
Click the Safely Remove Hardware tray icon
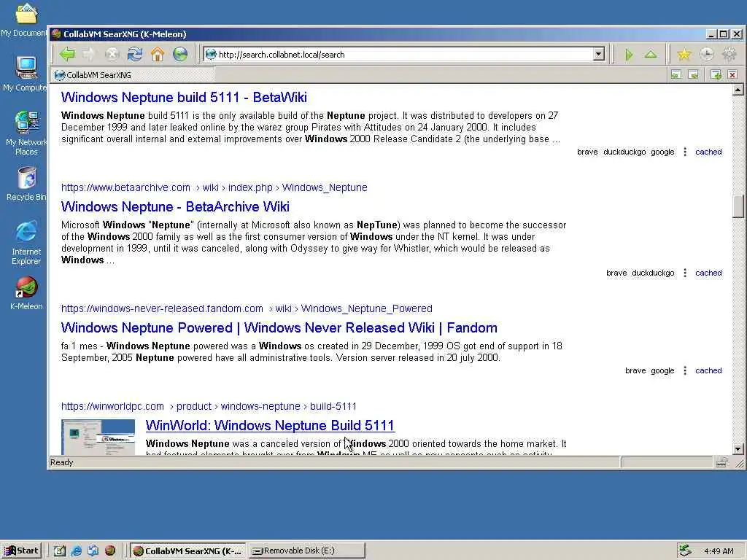coord(684,551)
